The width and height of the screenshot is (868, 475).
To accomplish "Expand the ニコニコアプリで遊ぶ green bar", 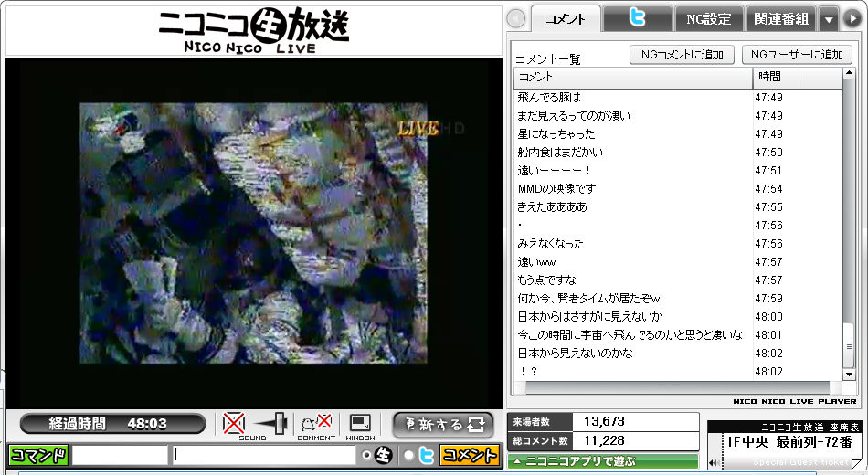I will pyautogui.click(x=602, y=460).
